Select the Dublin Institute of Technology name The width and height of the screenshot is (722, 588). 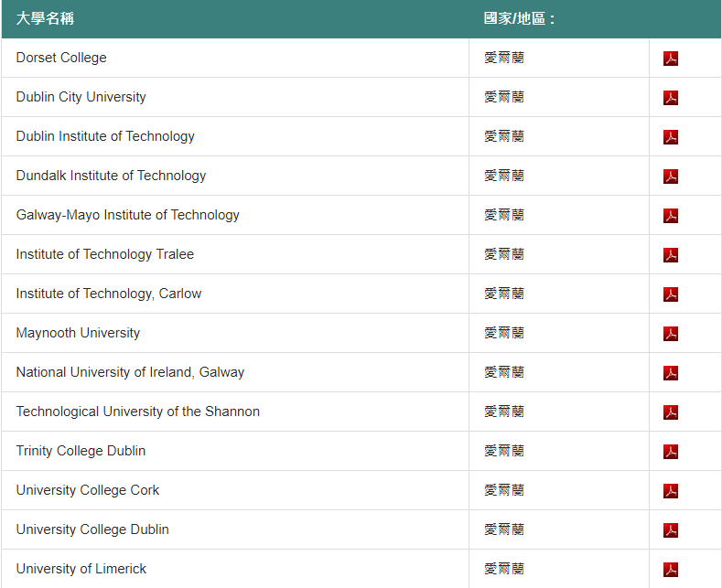(105, 136)
